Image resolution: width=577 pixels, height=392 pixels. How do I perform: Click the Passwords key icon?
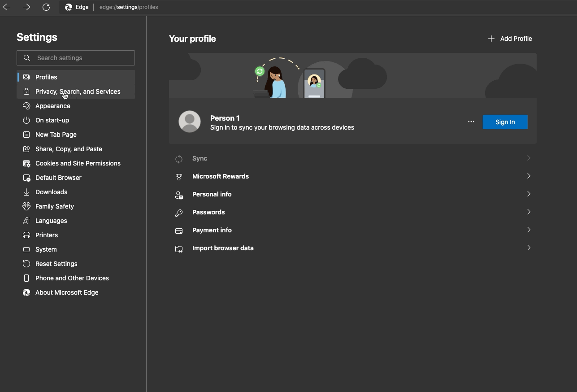(x=179, y=213)
